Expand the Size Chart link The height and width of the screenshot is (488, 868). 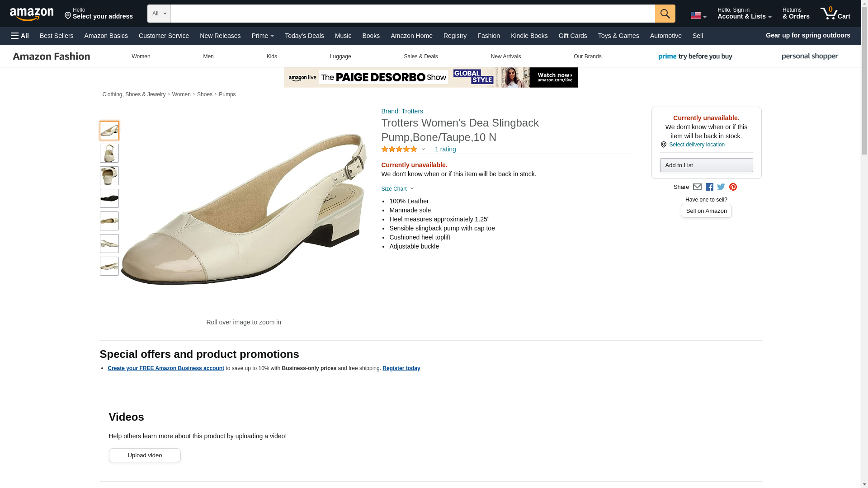pyautogui.click(x=397, y=189)
